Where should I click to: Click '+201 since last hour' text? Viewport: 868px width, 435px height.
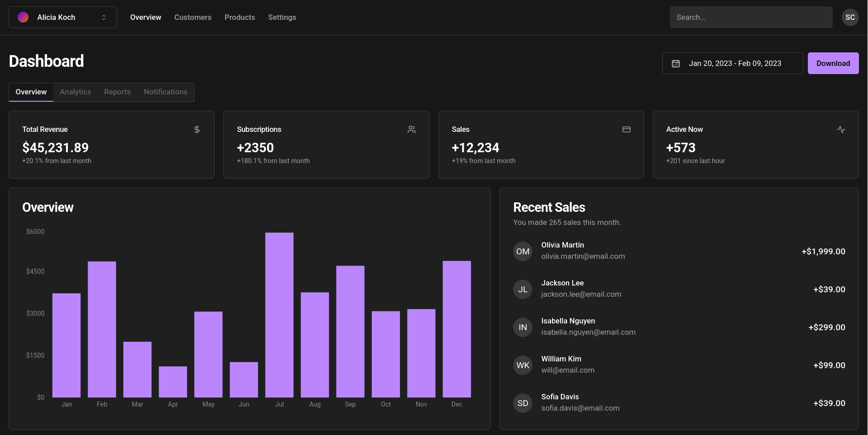[x=695, y=161]
